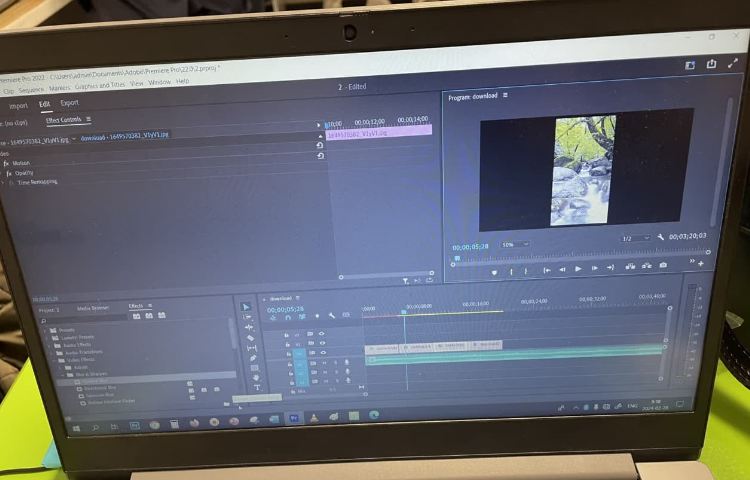Open the timeline wrench display settings

click(331, 314)
